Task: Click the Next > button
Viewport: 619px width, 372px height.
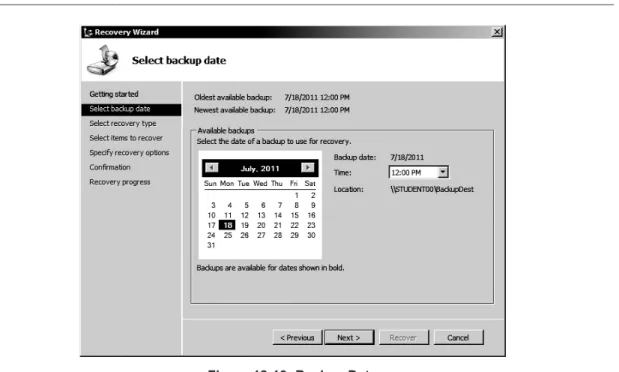Action: pos(349,338)
